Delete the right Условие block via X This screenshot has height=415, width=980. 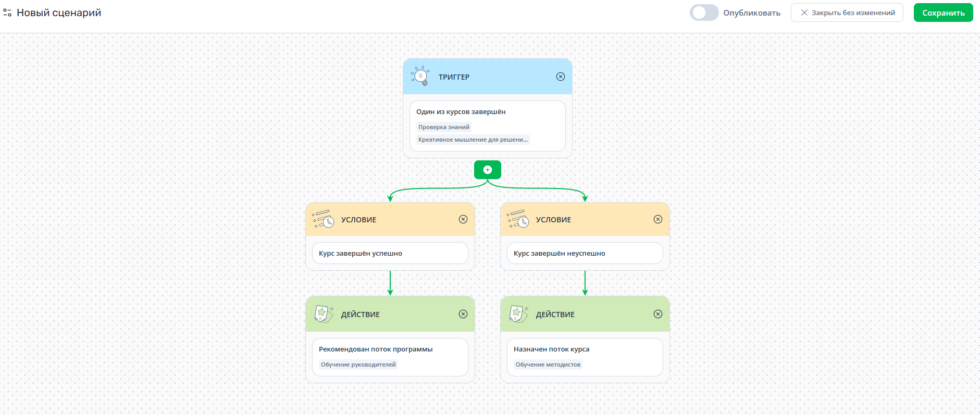pyautogui.click(x=658, y=219)
